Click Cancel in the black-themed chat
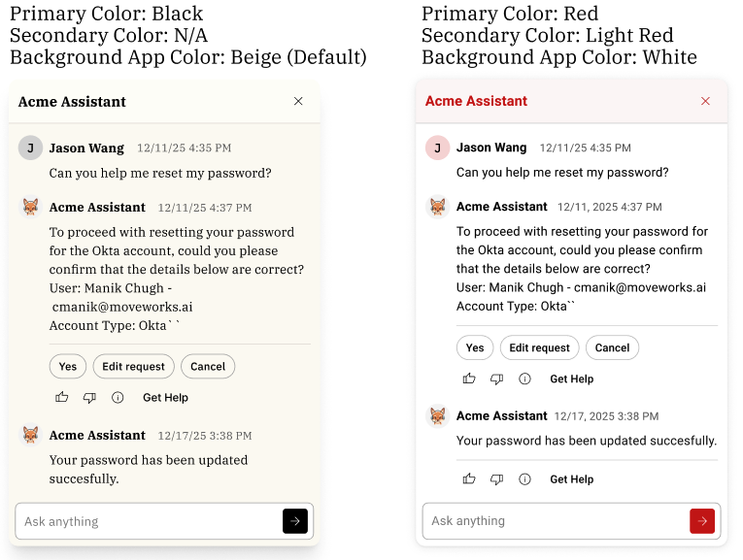Screen dimensions: 743x560 [x=208, y=366]
